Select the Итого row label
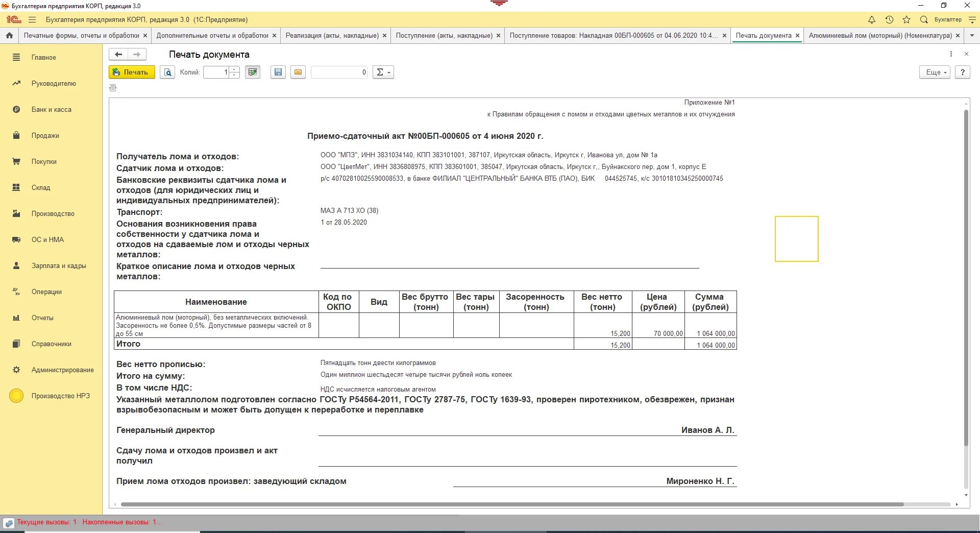Viewport: 980px width, 533px height. click(x=128, y=344)
